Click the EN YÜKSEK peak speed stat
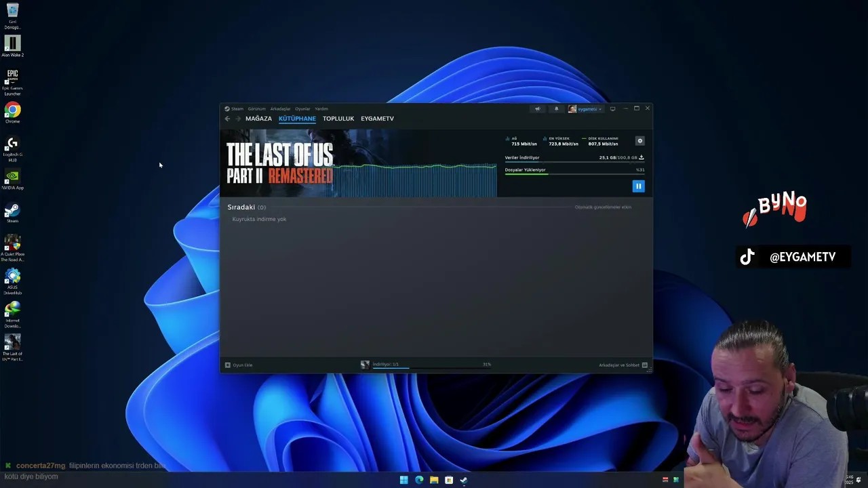Image resolution: width=868 pixels, height=488 pixels. [x=561, y=141]
